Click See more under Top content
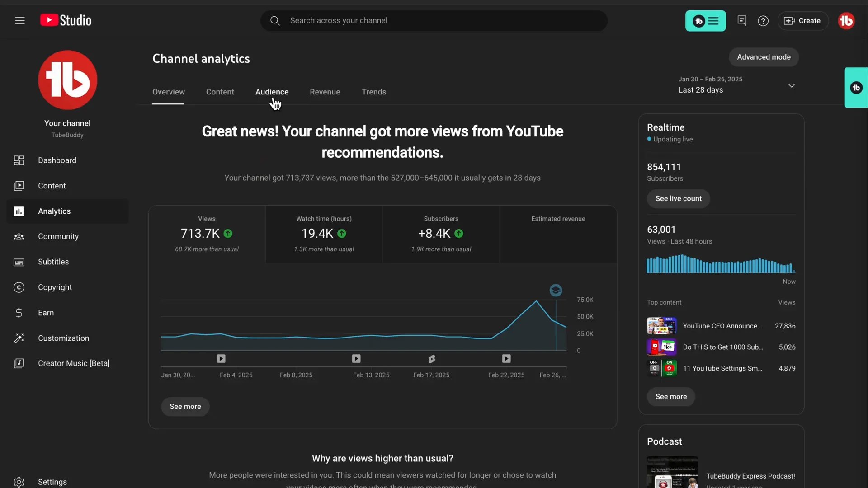The width and height of the screenshot is (868, 488). click(x=671, y=397)
